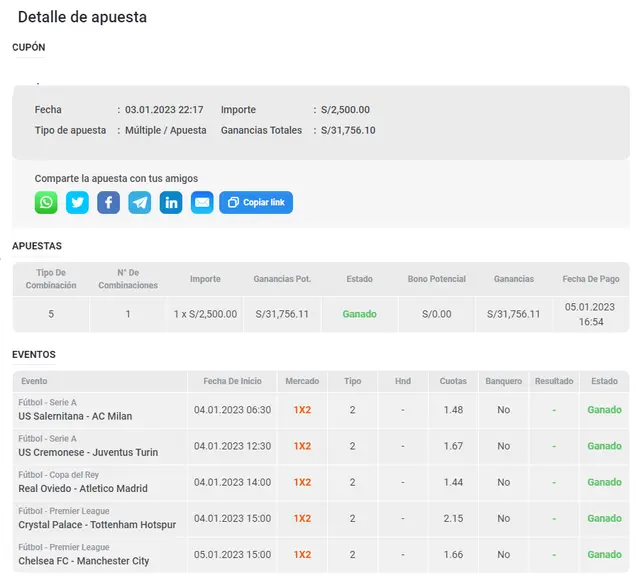Viewport: 640px width, 587px height.
Task: Share the bet via WhatsApp icon
Action: coord(46,203)
